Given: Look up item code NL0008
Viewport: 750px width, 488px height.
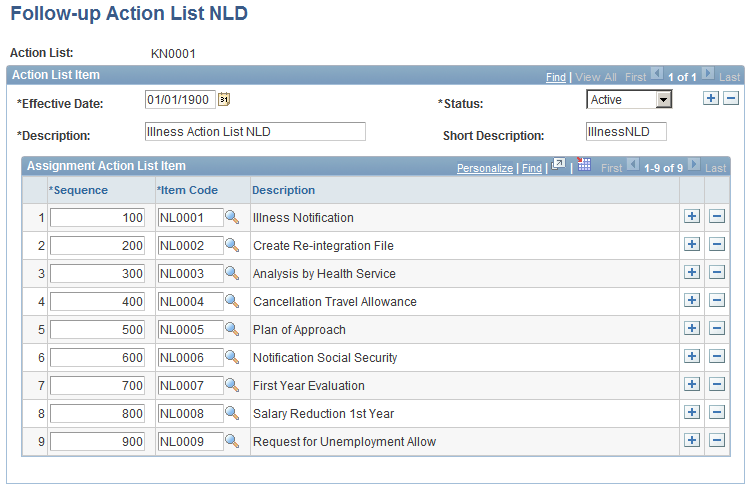Looking at the screenshot, I should coord(232,413).
